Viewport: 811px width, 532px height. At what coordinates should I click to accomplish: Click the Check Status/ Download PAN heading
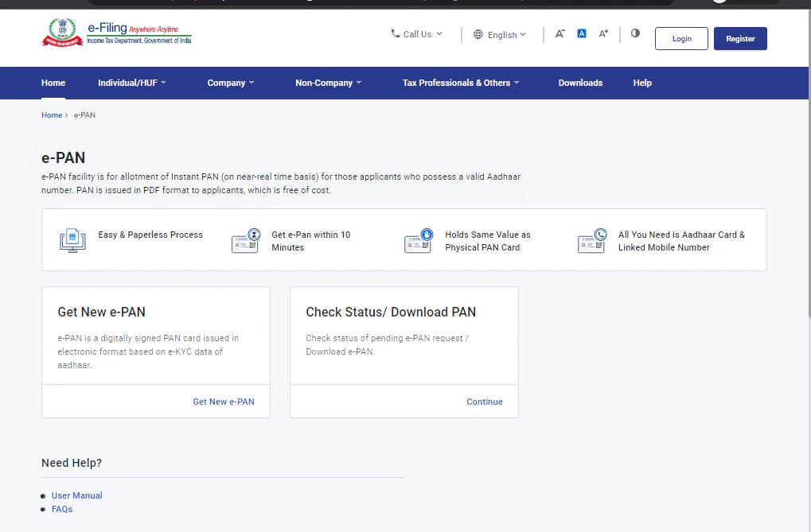(391, 313)
